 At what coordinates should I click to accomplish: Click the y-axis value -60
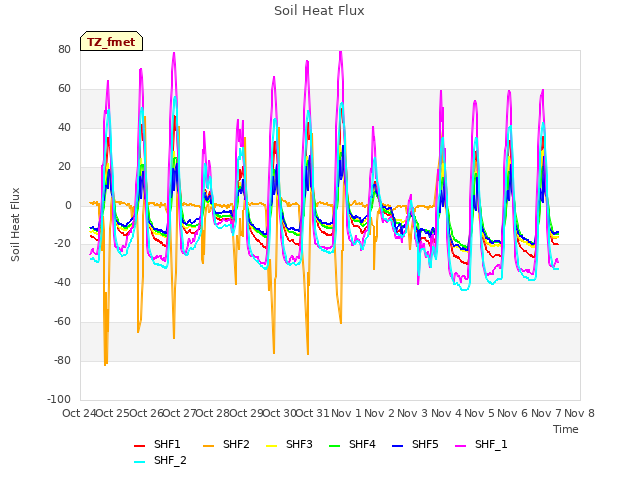[62, 322]
